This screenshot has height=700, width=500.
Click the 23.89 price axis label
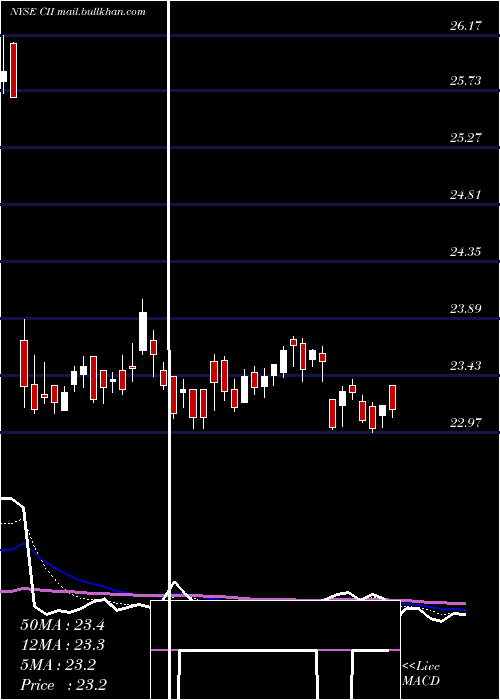466,308
